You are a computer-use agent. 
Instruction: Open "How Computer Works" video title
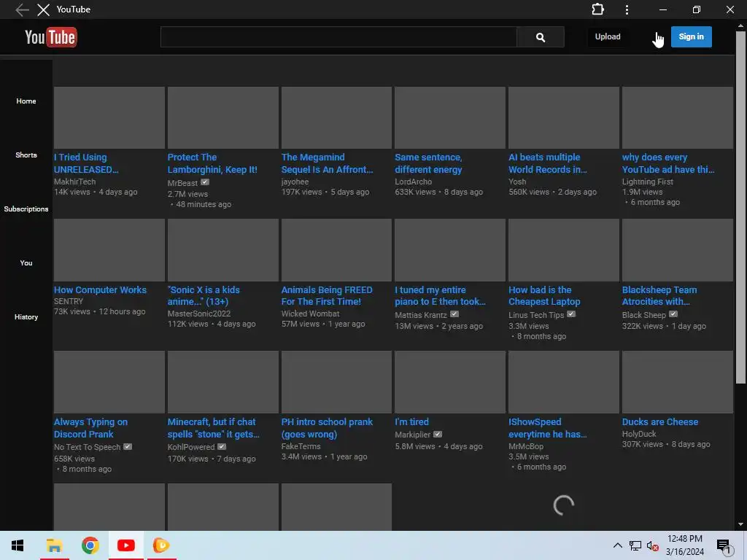coord(100,289)
